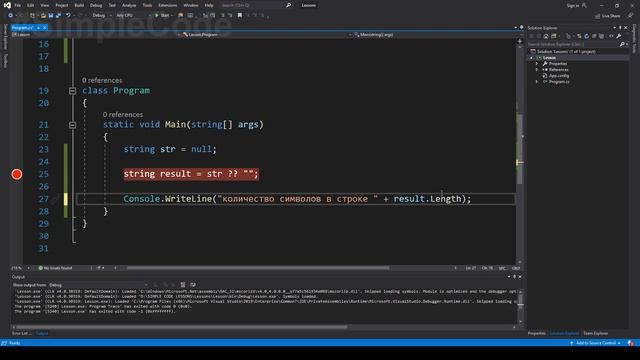Click the Live Share icon

point(597,16)
